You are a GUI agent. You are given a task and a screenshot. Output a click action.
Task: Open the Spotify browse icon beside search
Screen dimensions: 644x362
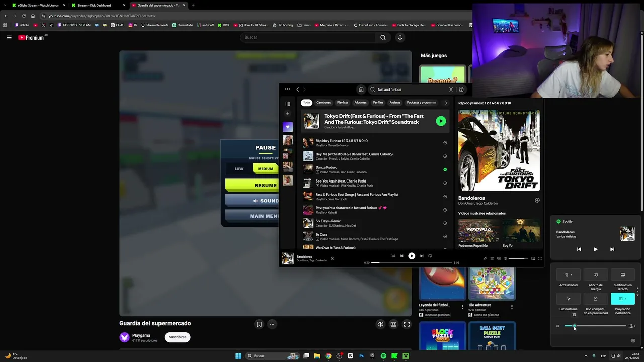click(x=461, y=89)
